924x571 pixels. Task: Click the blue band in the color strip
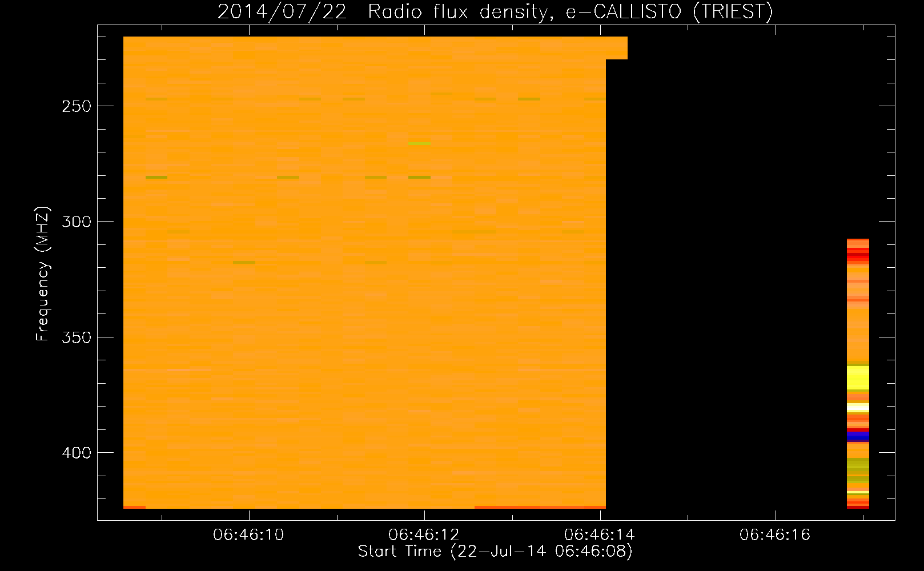858,436
